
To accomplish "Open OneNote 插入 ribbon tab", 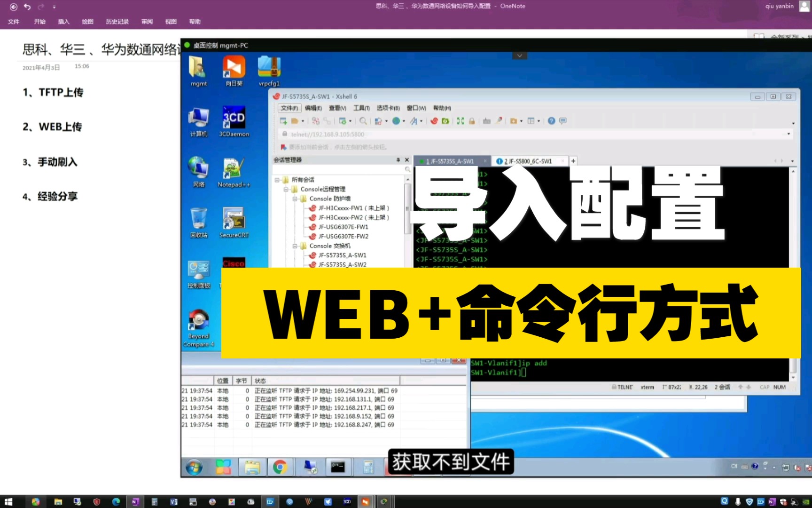I will pos(63,22).
